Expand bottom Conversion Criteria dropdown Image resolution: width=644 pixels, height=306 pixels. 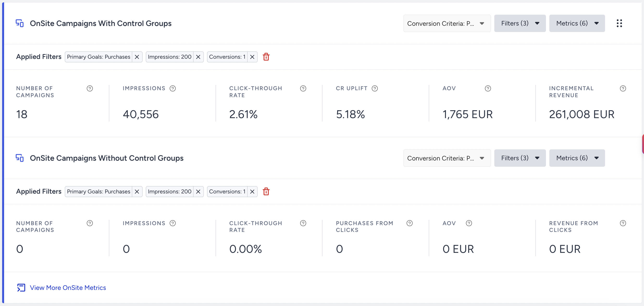447,158
